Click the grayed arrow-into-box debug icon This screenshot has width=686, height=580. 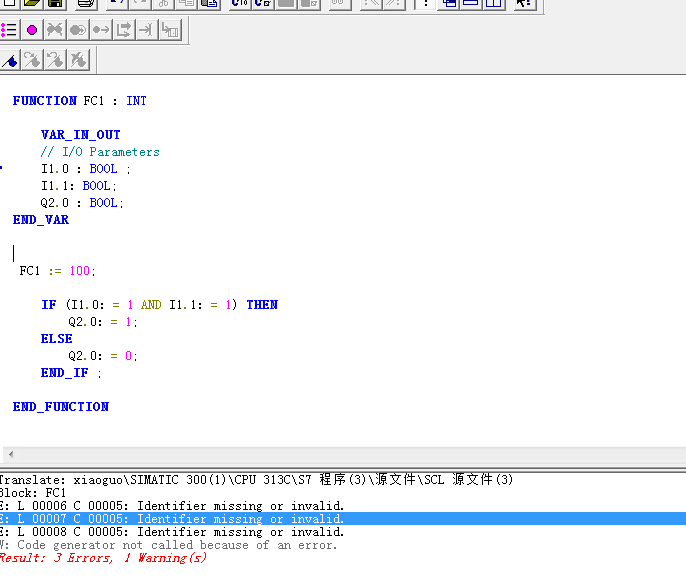pyautogui.click(x=170, y=30)
